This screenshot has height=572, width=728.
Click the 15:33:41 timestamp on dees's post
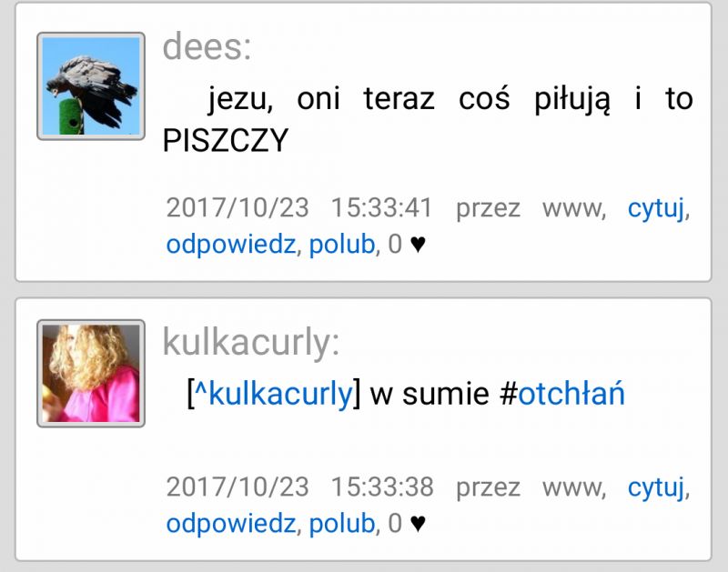coord(381,207)
